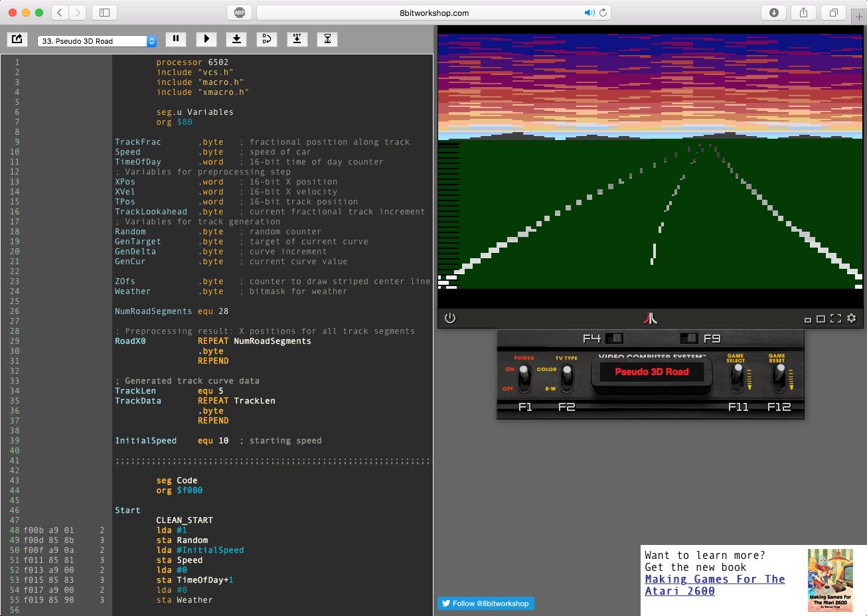Toggle the F4 difficulty switch

614,339
